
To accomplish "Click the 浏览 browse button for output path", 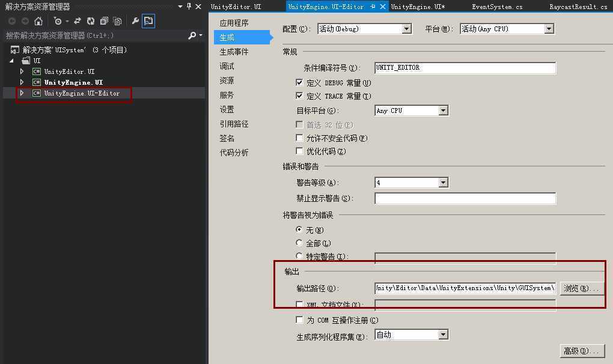I will pos(582,288).
